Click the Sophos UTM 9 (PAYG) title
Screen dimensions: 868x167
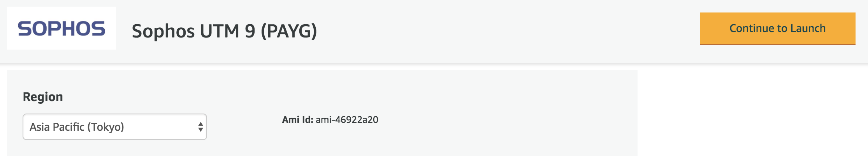coord(224,31)
